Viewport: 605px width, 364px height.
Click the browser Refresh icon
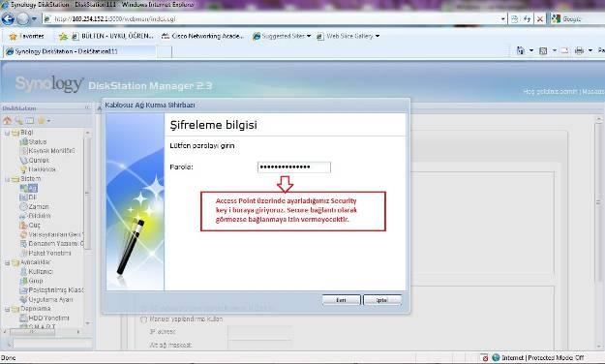[x=527, y=18]
